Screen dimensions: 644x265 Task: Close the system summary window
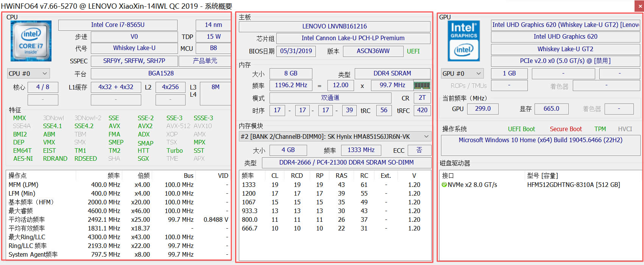639,6
